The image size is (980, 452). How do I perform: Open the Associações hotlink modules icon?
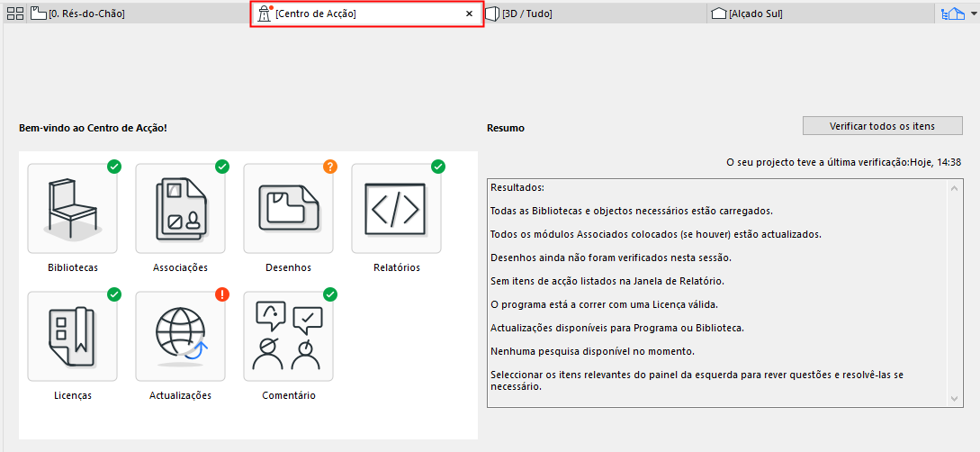180,209
